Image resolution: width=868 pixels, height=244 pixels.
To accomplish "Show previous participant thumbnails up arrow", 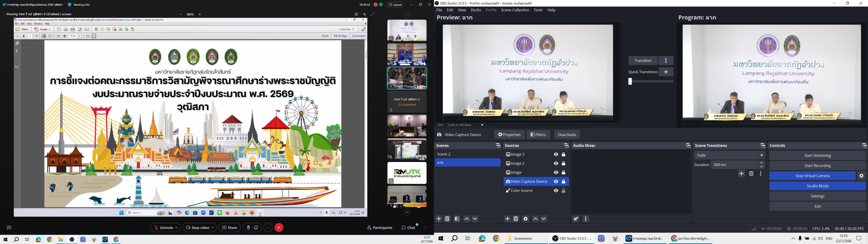I will pyautogui.click(x=407, y=15).
